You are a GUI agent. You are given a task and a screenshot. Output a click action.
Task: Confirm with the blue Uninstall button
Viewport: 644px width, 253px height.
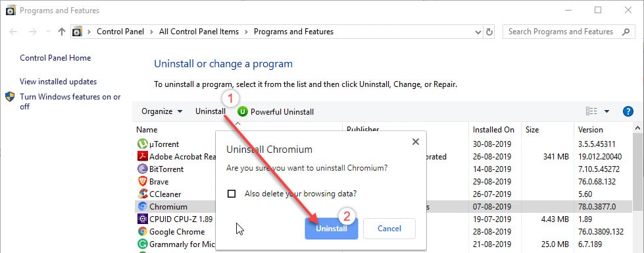pyautogui.click(x=332, y=229)
